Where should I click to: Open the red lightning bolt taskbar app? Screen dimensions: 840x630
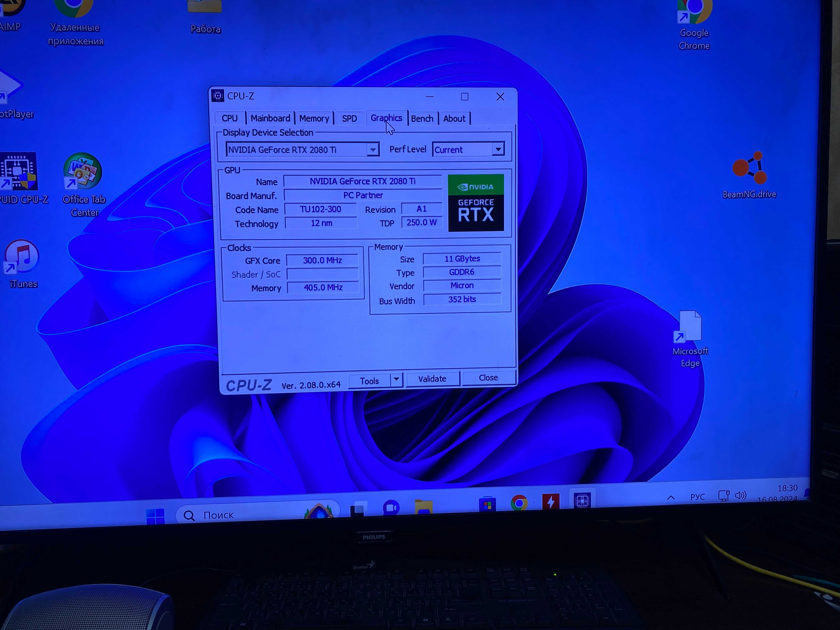point(551,502)
